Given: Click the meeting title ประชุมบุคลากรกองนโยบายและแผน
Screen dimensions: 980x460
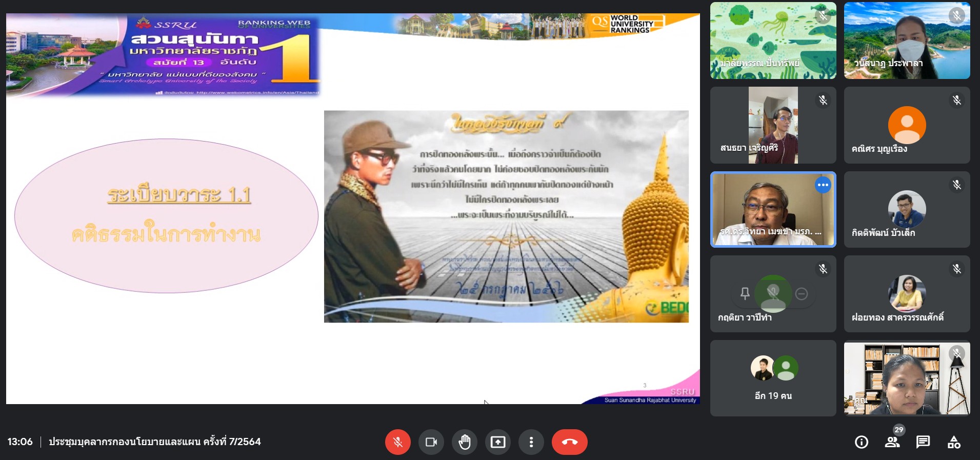Looking at the screenshot, I should tap(155, 442).
